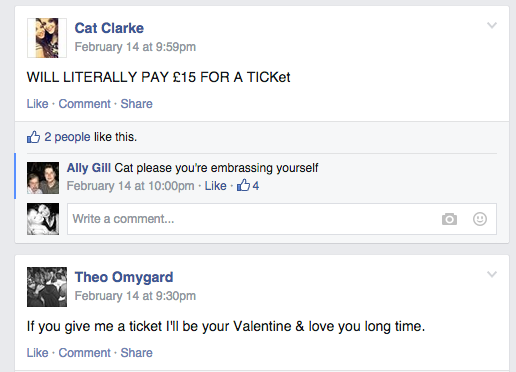Open Cat Clarke's post options chevron

[x=492, y=25]
